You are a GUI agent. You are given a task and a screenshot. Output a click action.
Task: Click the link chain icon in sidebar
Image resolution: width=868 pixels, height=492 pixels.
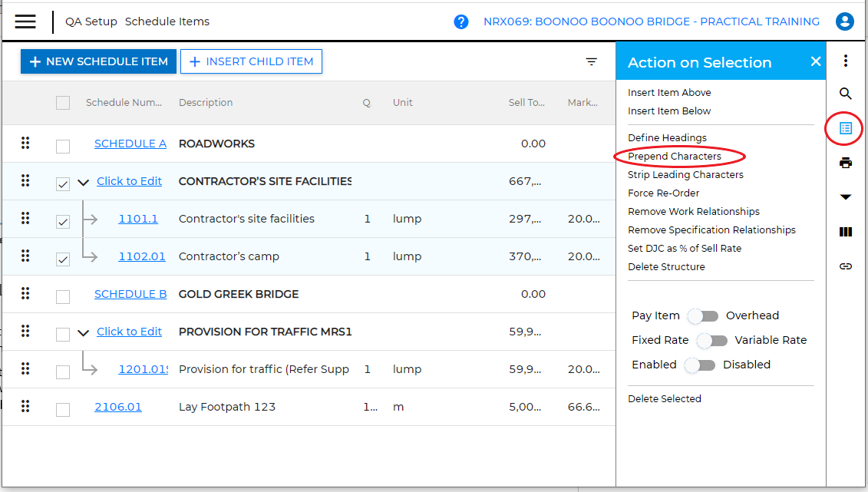click(x=845, y=267)
